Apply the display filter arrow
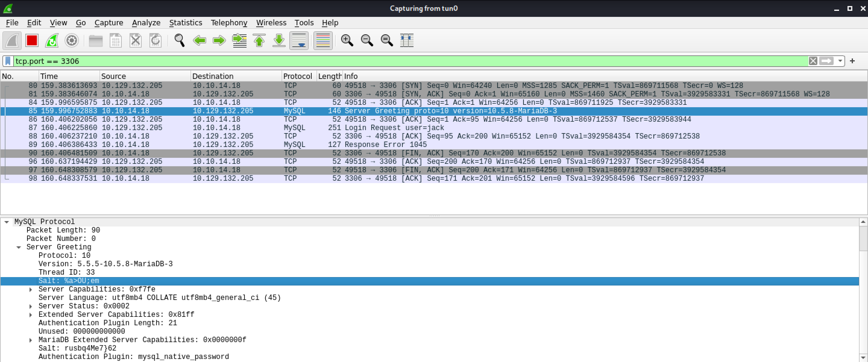 pos(826,61)
